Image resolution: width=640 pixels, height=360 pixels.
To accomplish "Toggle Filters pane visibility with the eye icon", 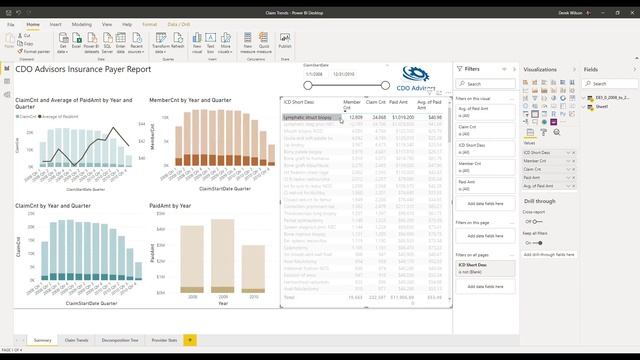I will [504, 69].
